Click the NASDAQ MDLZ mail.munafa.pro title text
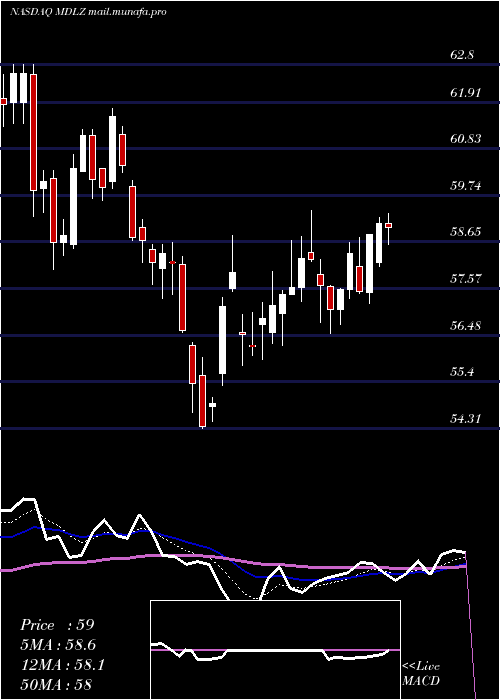This screenshot has height=700, width=500. pyautogui.click(x=88, y=12)
